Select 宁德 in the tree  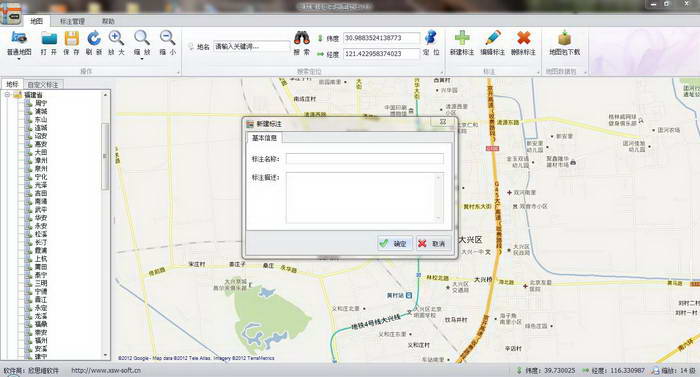coord(41,291)
